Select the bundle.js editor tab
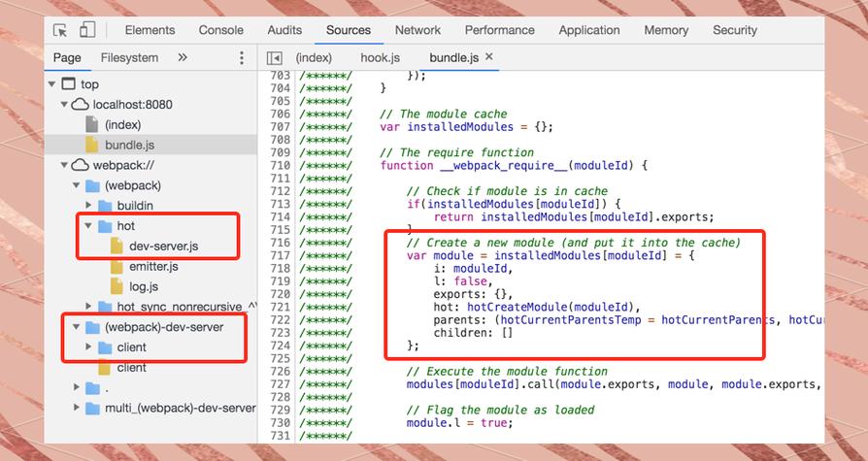Screen dimensions: 868x461 coord(454,57)
